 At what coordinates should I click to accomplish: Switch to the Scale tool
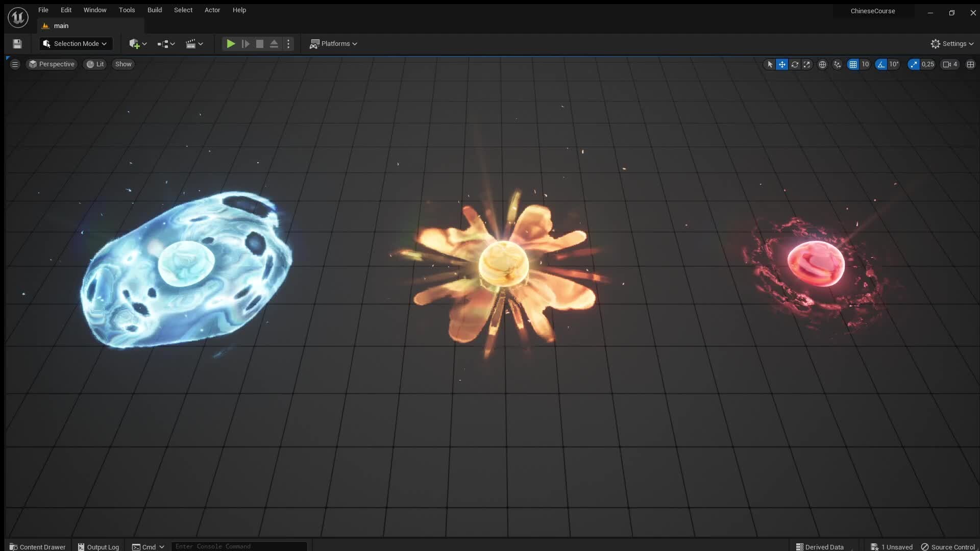807,64
